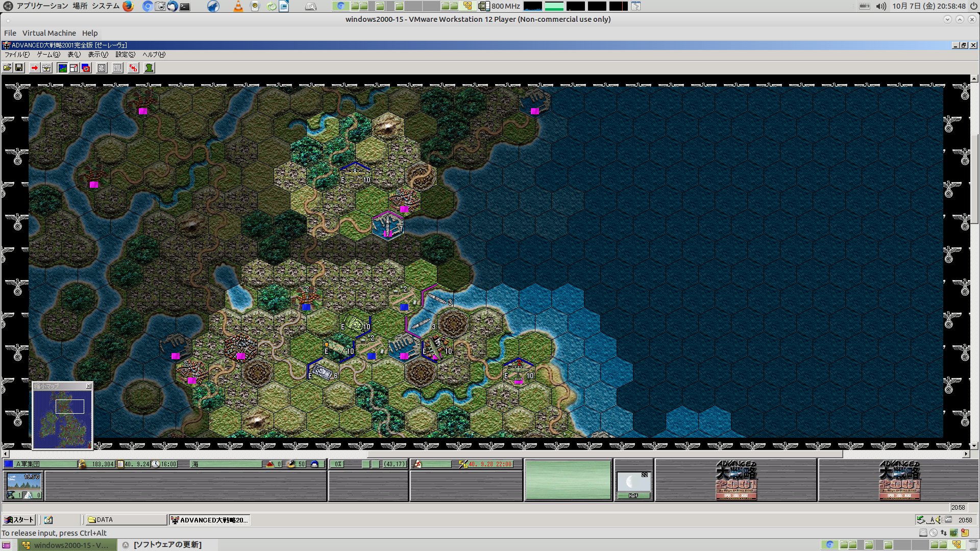Click the ALL toolbar icon
The width and height of the screenshot is (980, 551).
point(117,68)
